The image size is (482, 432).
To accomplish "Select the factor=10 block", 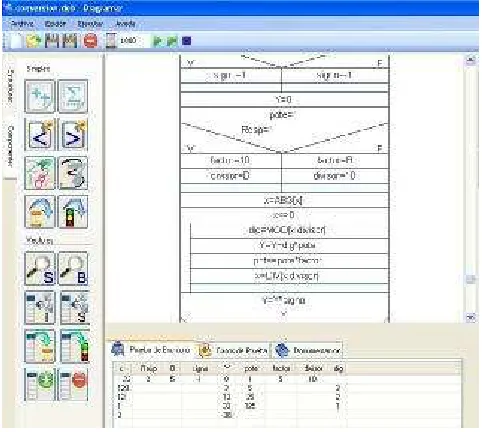I will click(x=231, y=161).
